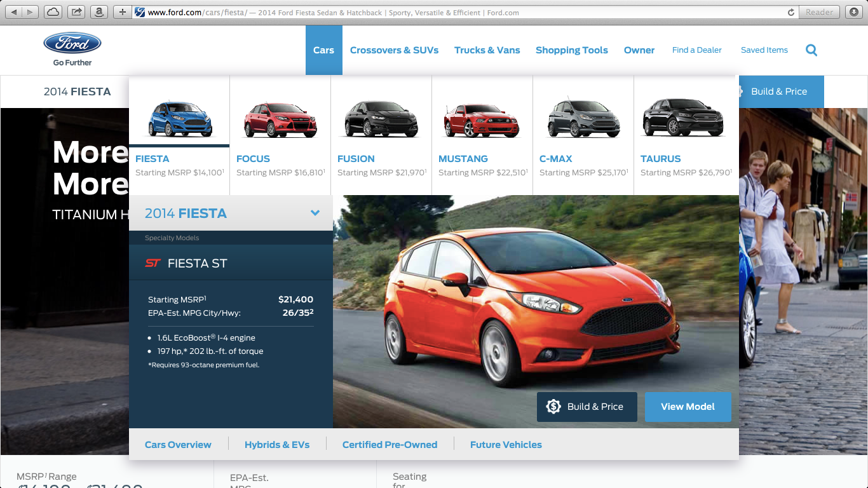Open the Shopping Tools menu
The width and height of the screenshot is (868, 488).
coord(572,50)
